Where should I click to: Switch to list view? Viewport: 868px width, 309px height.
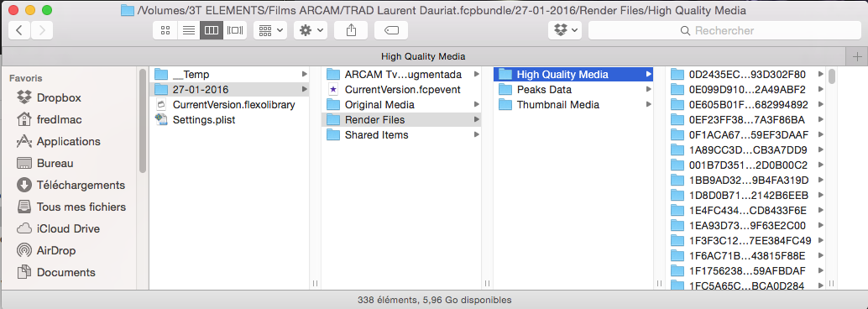point(188,30)
